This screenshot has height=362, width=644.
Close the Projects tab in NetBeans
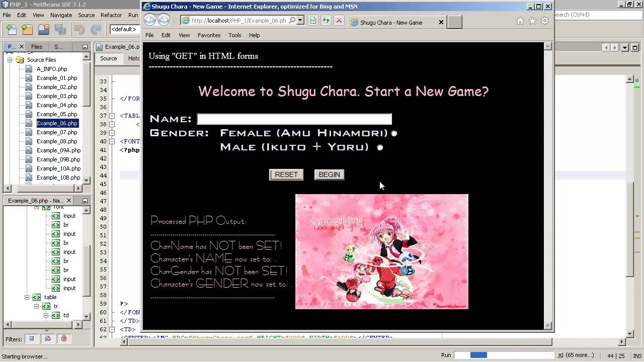coord(22,47)
